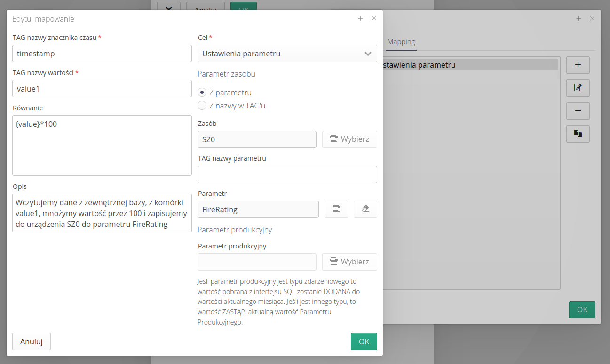This screenshot has width=610, height=364.
Task: Click the TAG nazwy wartości input
Action: pyautogui.click(x=102, y=88)
